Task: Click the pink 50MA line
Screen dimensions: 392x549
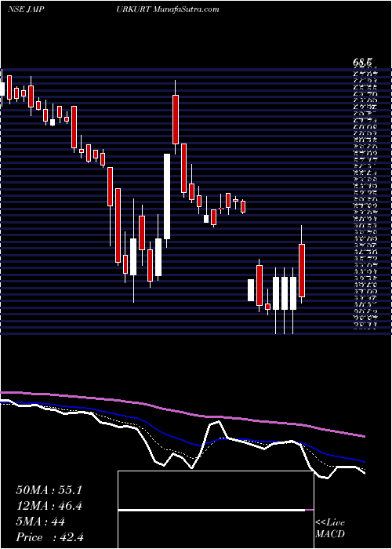Action: 183,413
